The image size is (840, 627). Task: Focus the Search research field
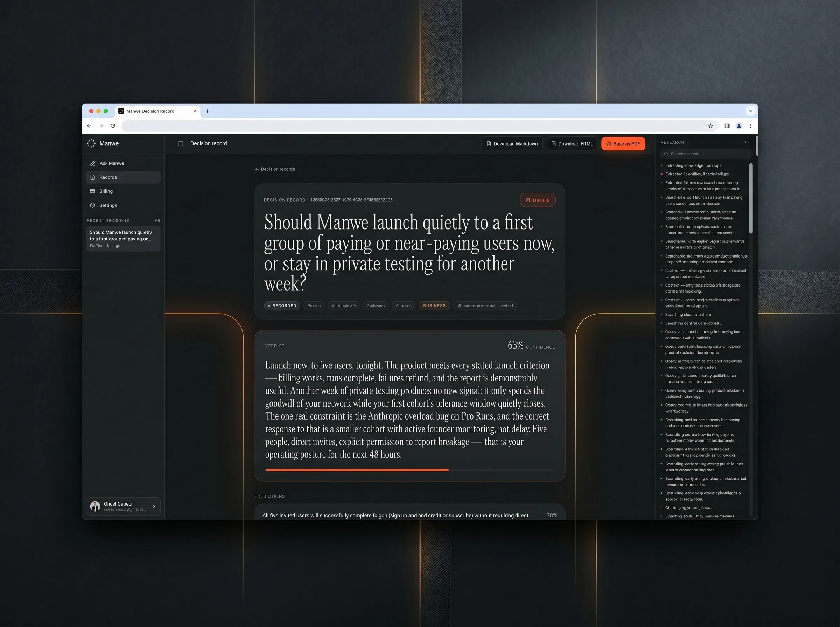706,154
